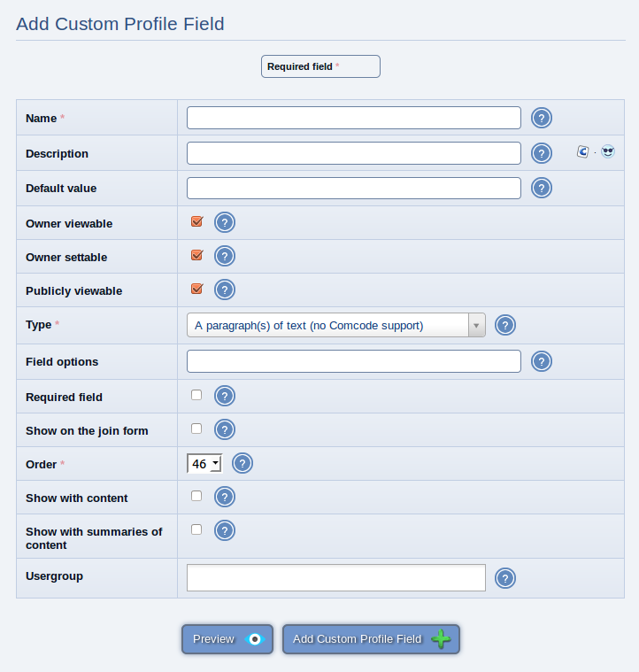Viewport: 639px width, 672px height.
Task: Submit with Add Custom Profile Field button
Action: coord(372,639)
